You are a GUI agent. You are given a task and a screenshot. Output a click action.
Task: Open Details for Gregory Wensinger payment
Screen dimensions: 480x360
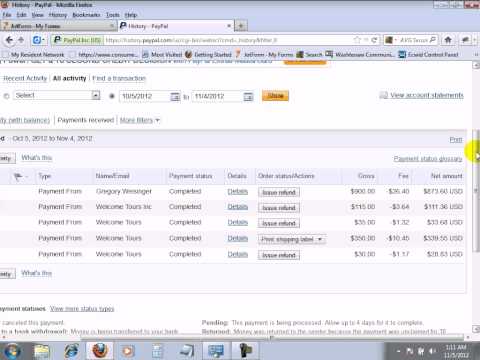238,192
